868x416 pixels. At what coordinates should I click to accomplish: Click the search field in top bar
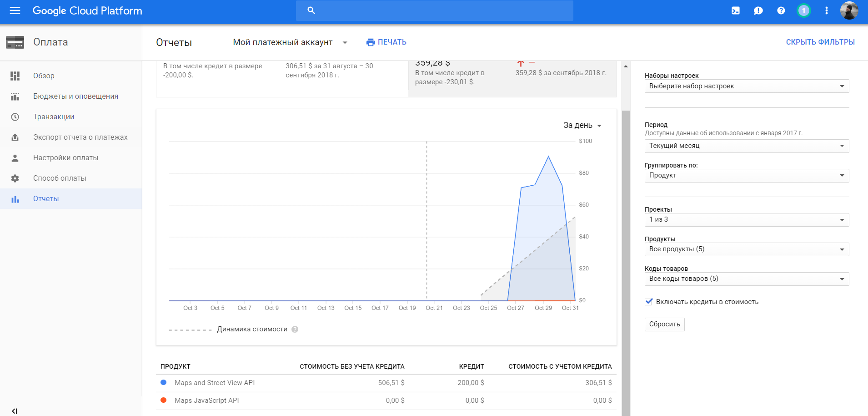[434, 10]
